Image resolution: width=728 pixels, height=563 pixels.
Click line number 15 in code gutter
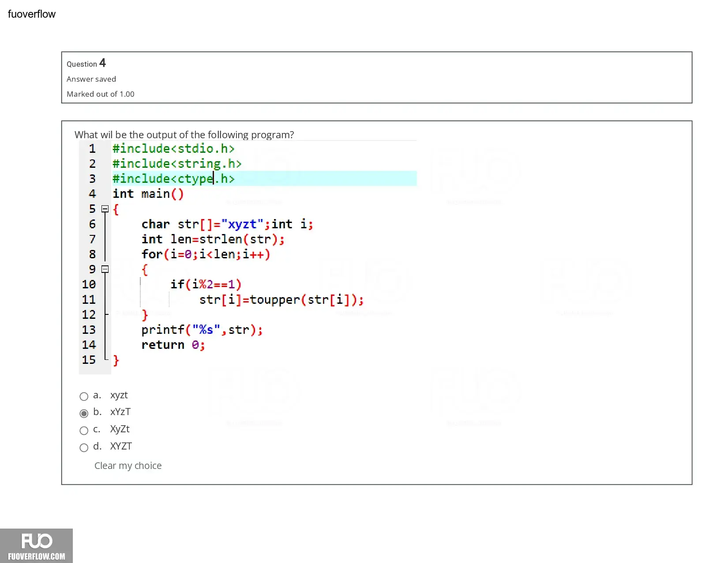pyautogui.click(x=89, y=360)
